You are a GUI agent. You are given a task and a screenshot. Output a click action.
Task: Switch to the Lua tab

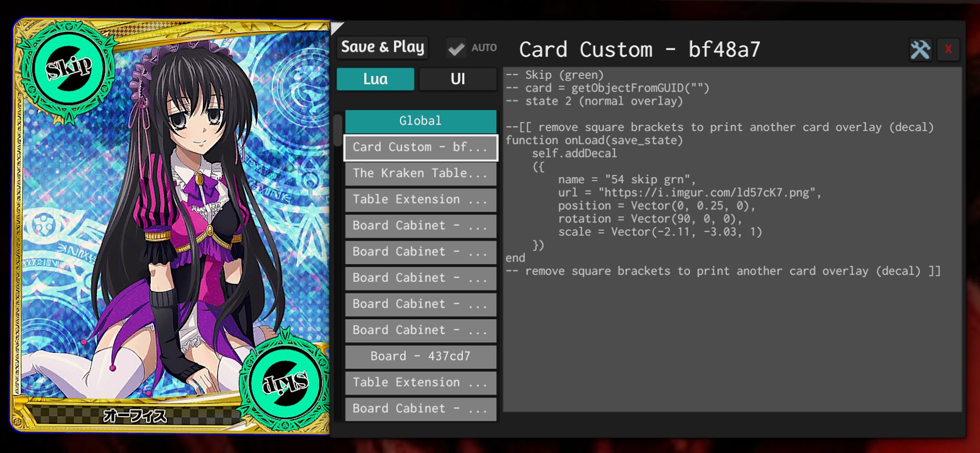tap(375, 79)
